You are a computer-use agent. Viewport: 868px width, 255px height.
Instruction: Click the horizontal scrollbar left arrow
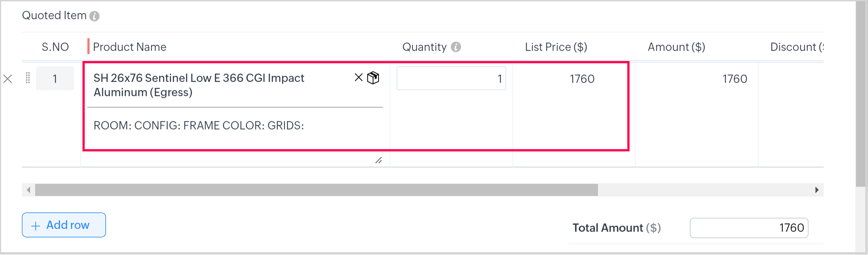click(x=28, y=190)
